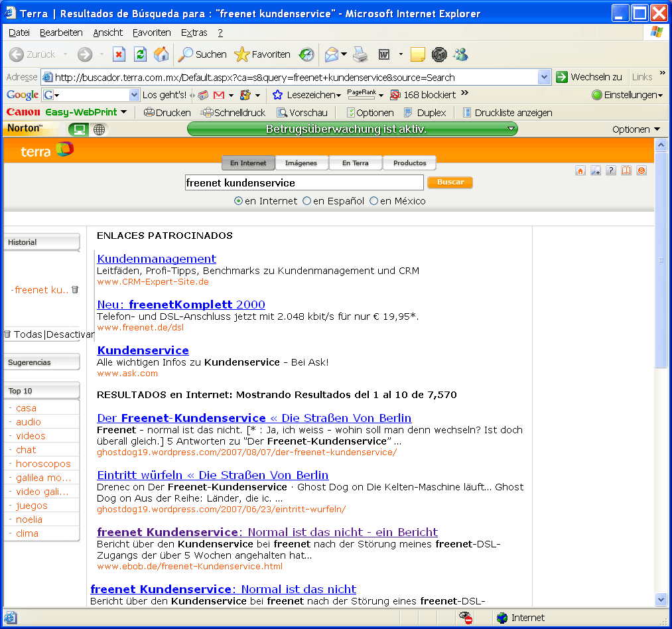Click the Canon Drucken print button
Screen dimensions: 672x629
[x=167, y=113]
